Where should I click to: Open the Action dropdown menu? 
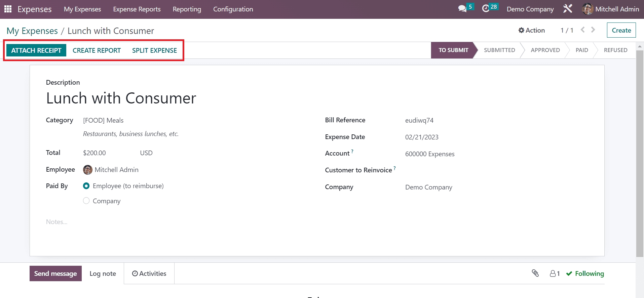pyautogui.click(x=531, y=30)
